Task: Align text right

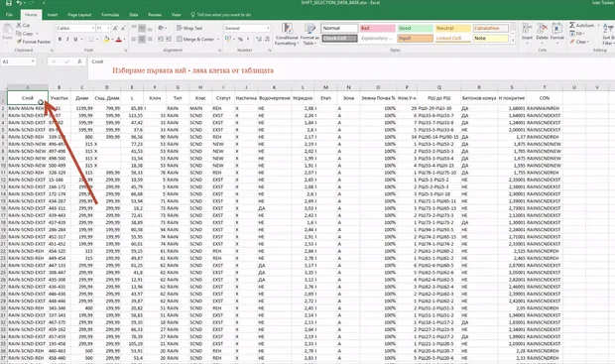Action: tap(150, 40)
